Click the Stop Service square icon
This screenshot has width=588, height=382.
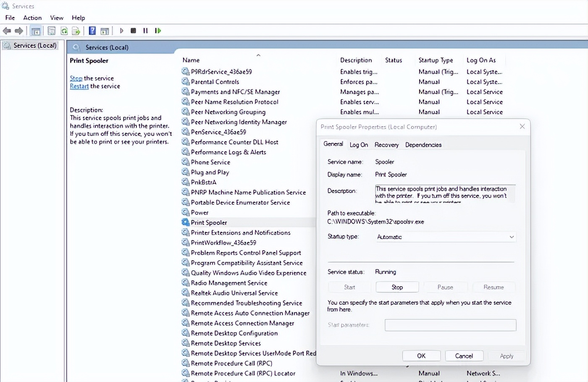(x=133, y=31)
